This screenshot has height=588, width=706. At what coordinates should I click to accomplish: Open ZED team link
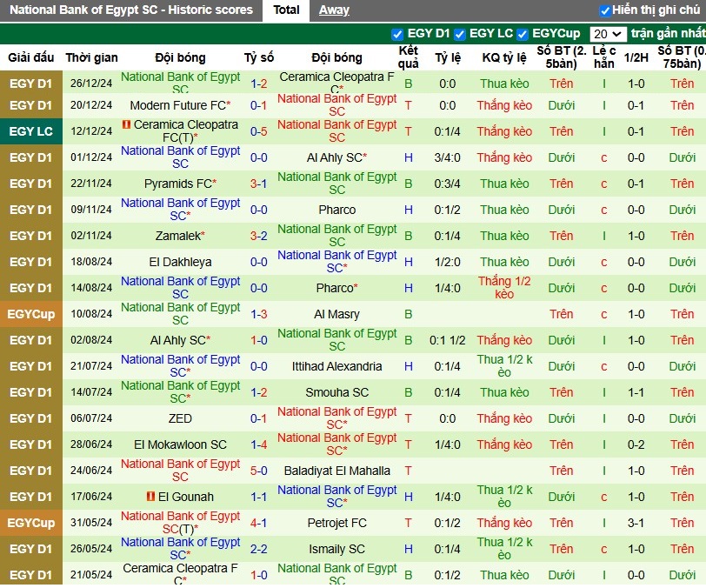click(x=180, y=418)
